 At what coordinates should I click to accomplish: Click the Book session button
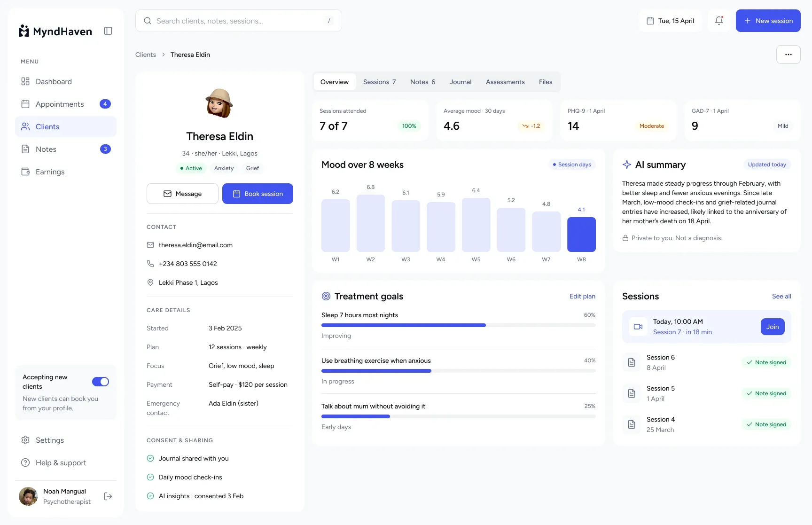coord(258,194)
